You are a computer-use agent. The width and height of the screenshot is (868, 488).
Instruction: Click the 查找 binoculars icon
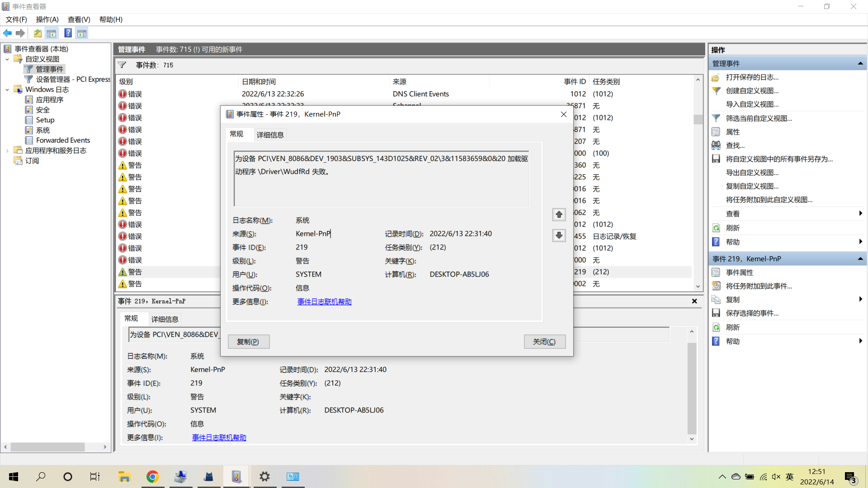pyautogui.click(x=716, y=145)
